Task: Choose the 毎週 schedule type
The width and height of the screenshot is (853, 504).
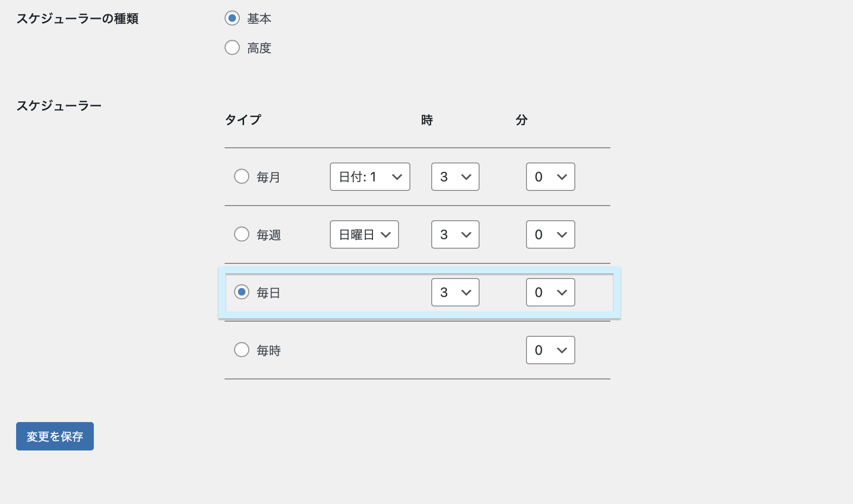Action: coord(242,234)
